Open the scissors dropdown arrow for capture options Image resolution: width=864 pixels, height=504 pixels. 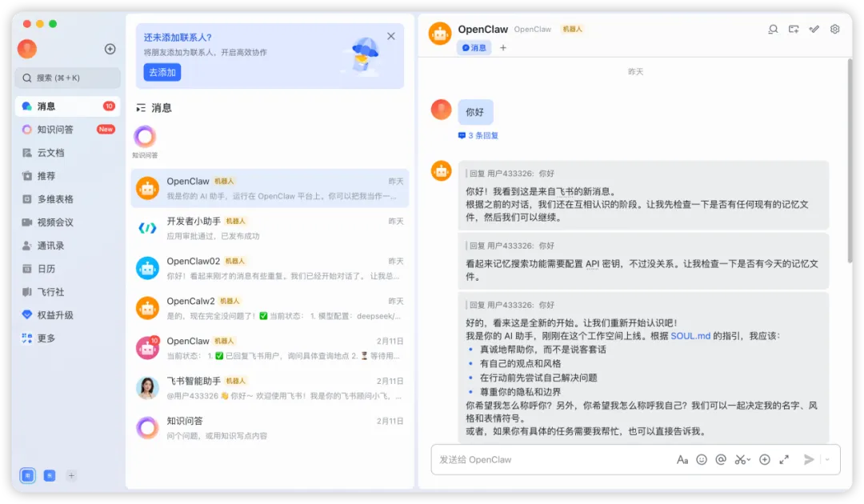[749, 459]
